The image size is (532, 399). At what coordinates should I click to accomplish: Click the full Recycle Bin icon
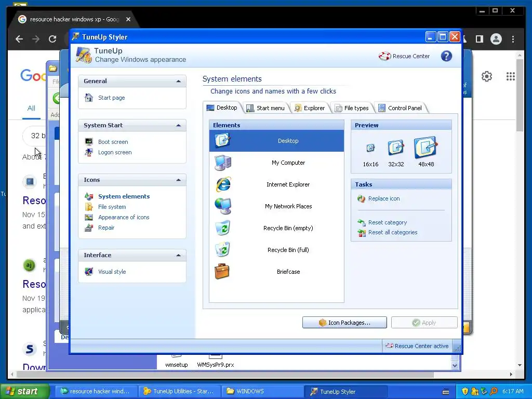pyautogui.click(x=223, y=250)
